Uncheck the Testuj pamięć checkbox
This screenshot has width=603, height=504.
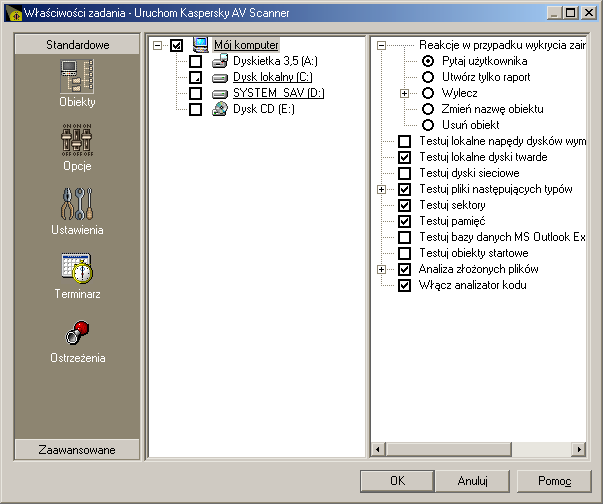point(404,221)
